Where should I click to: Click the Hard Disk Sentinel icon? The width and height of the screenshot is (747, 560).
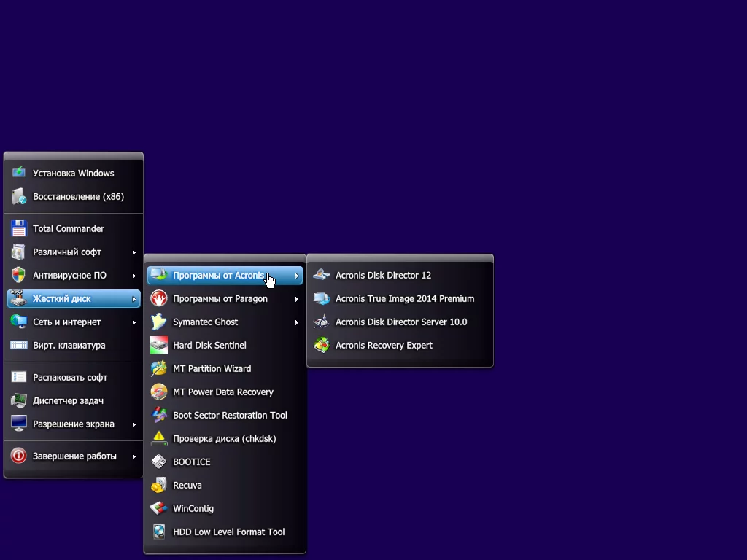(158, 345)
